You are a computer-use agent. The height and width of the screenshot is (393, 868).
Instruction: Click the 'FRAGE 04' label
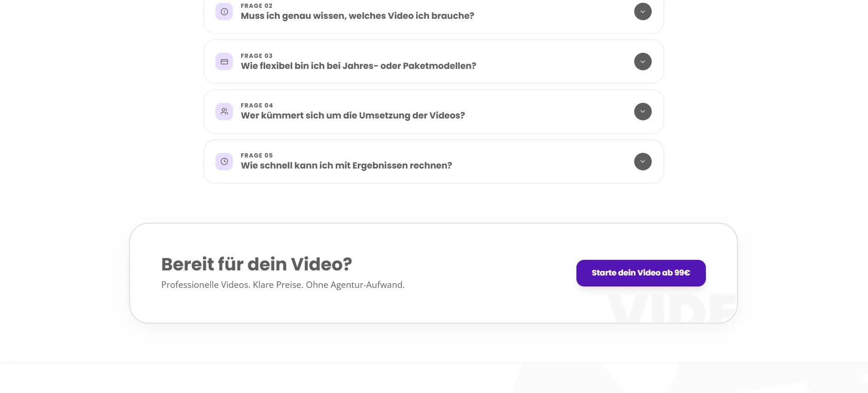click(x=257, y=105)
